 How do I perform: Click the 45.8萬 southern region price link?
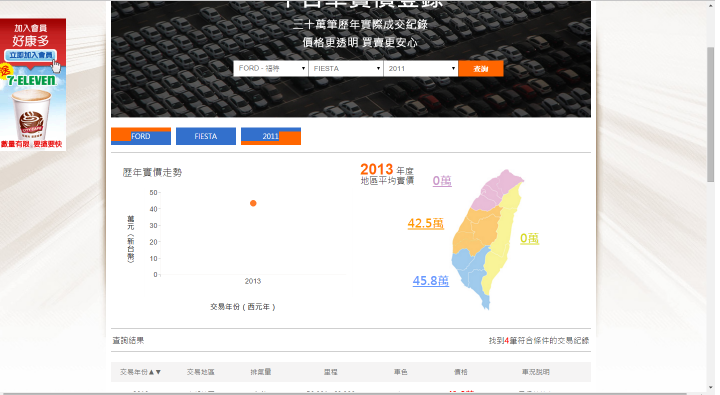click(431, 281)
